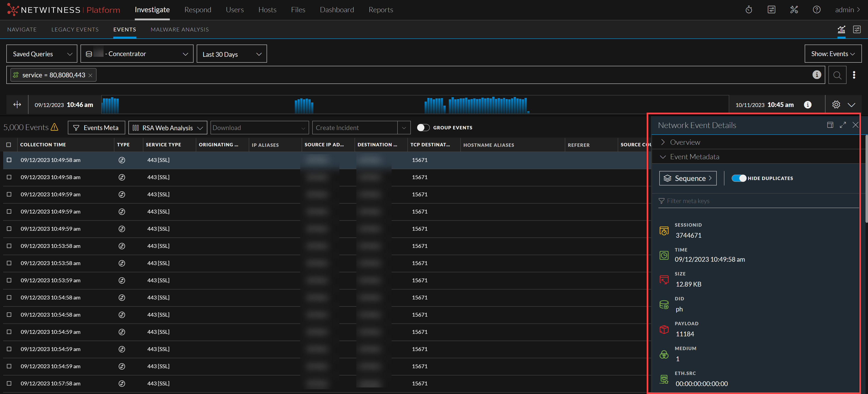The image size is (868, 394).
Task: Disable the Hide Duplicates toggle
Action: click(739, 178)
